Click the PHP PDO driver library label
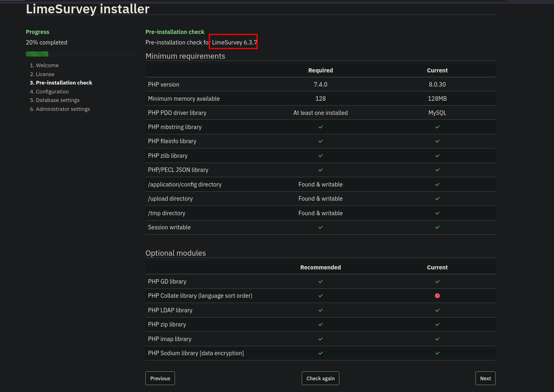The width and height of the screenshot is (554, 392). (x=177, y=113)
